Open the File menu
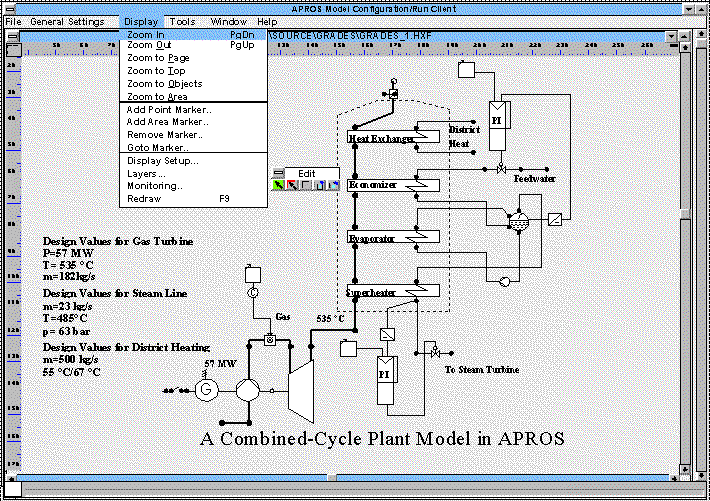 [13, 22]
